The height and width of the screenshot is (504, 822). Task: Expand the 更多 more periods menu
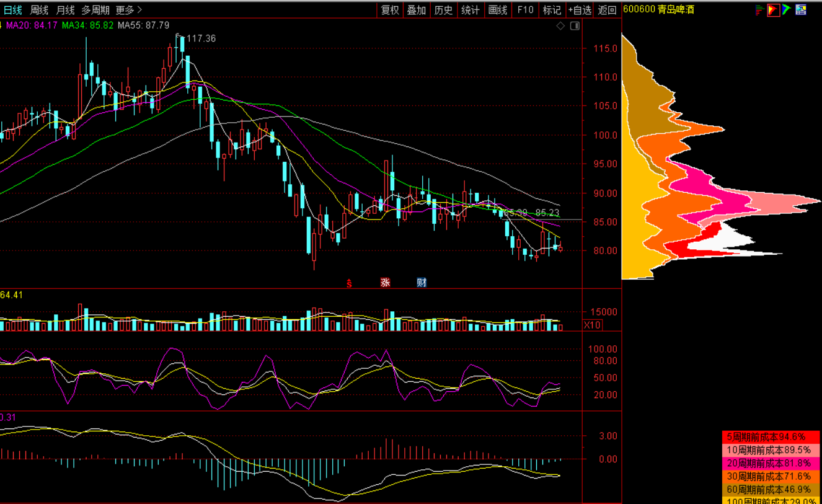pos(129,10)
